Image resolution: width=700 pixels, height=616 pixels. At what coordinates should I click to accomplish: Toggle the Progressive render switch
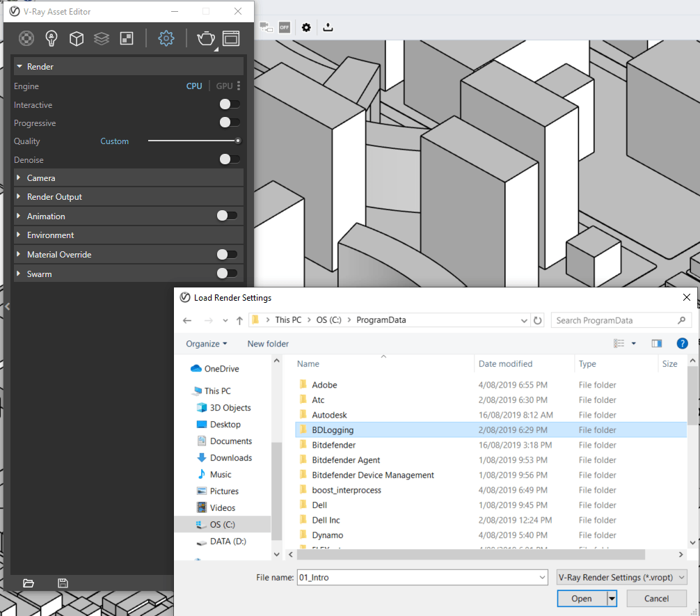[x=230, y=122]
